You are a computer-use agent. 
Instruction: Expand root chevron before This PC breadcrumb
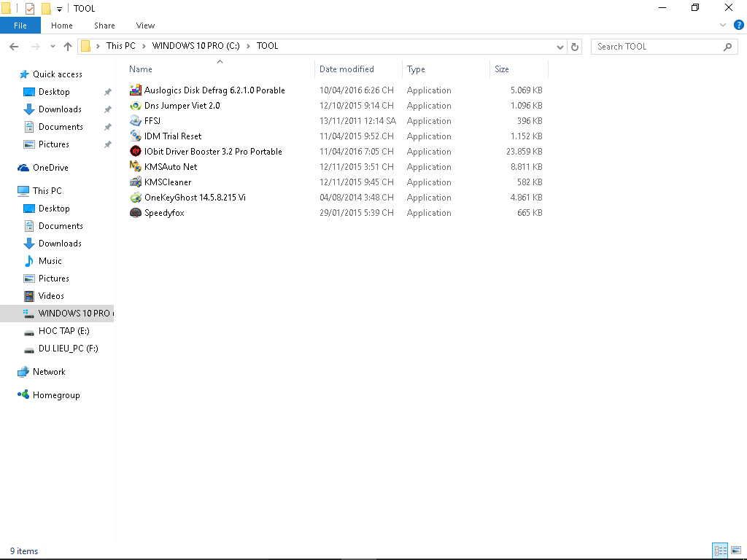(98, 46)
